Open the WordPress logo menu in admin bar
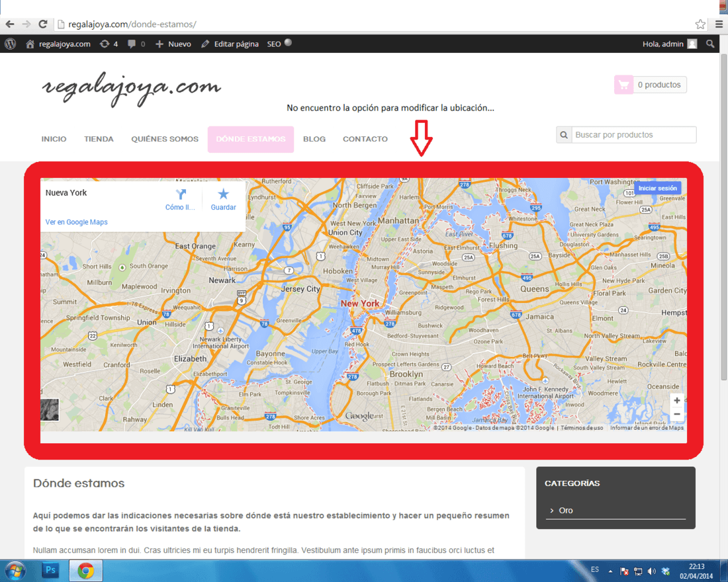 pyautogui.click(x=10, y=44)
